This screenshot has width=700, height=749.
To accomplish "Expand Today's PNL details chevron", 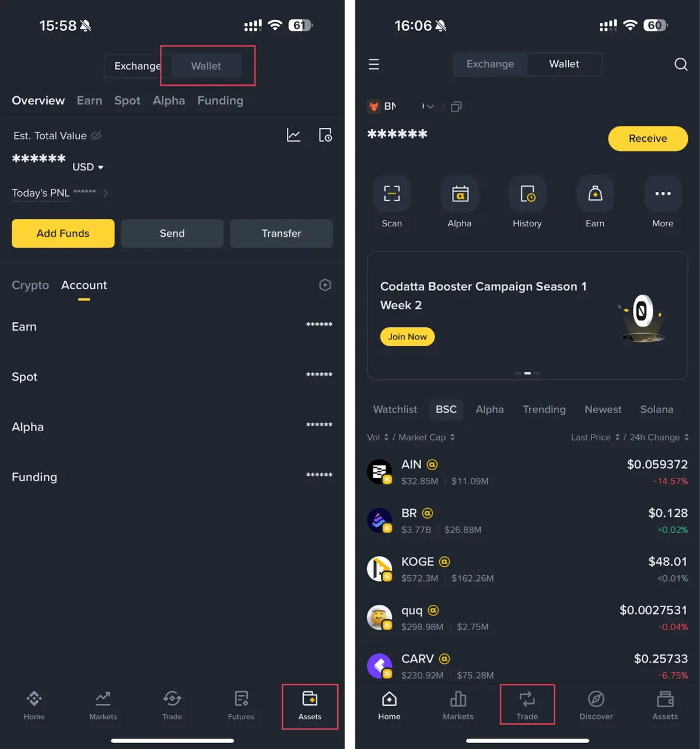I will (106, 193).
